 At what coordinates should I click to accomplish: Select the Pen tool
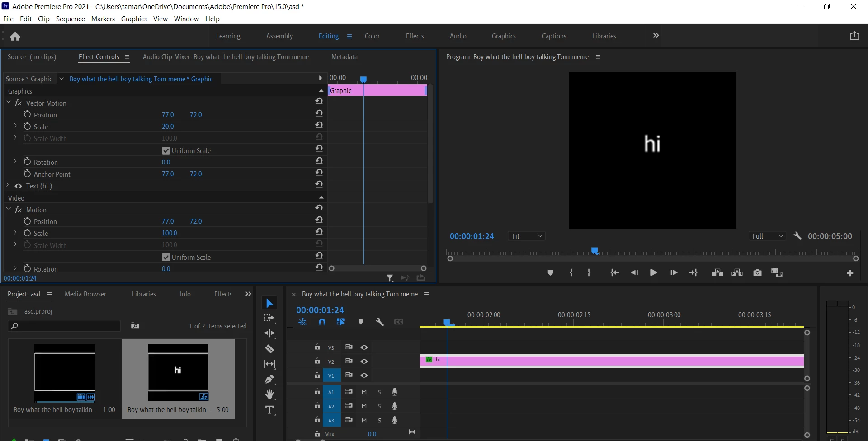pyautogui.click(x=269, y=379)
